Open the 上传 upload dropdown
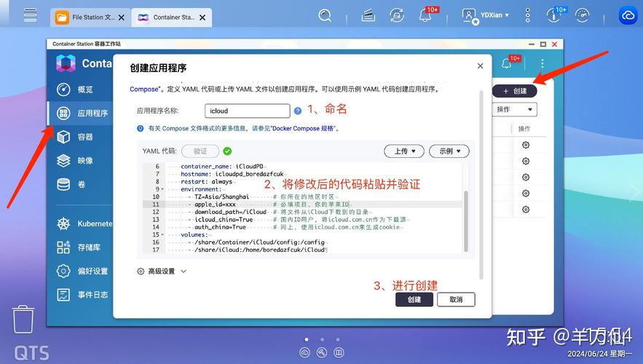Screen dimensions: 643x364 403,151
